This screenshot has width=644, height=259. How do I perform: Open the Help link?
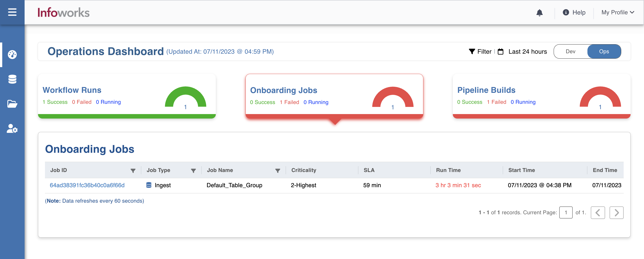point(579,12)
